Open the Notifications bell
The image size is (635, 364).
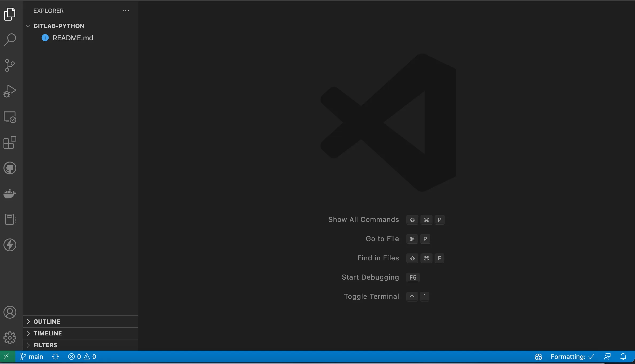coord(623,357)
